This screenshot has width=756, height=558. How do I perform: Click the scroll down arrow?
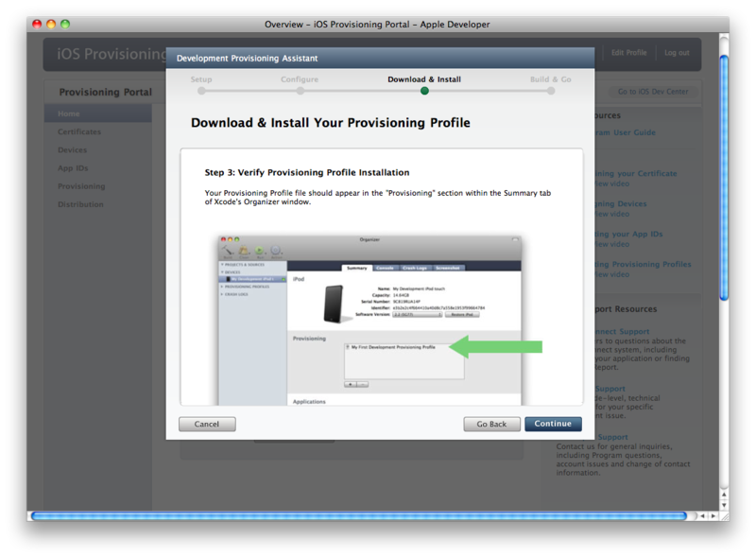(724, 505)
